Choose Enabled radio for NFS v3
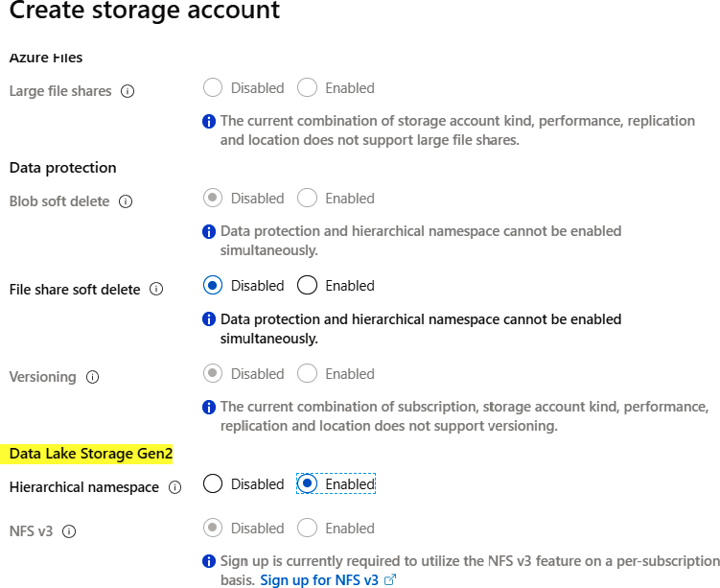 (307, 529)
